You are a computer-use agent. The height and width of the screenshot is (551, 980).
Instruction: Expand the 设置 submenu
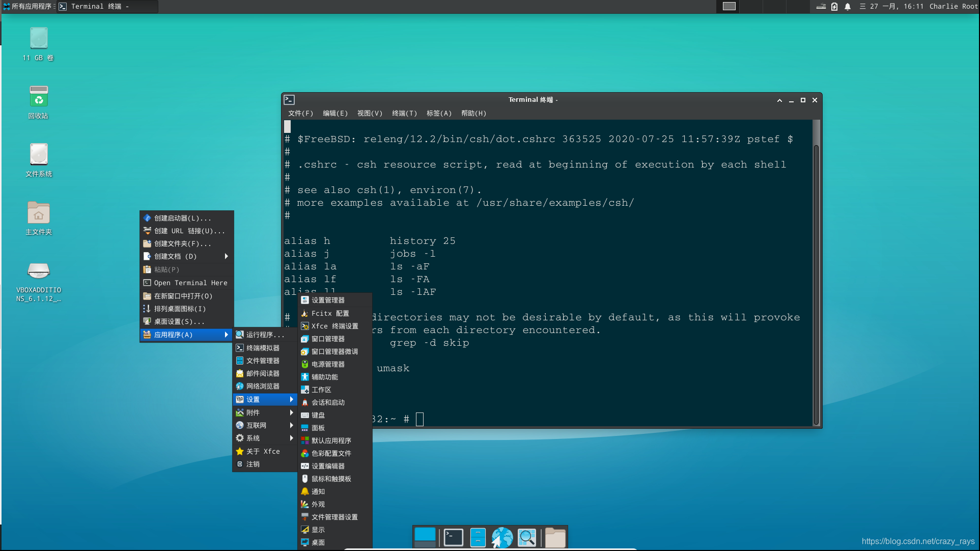[265, 399]
